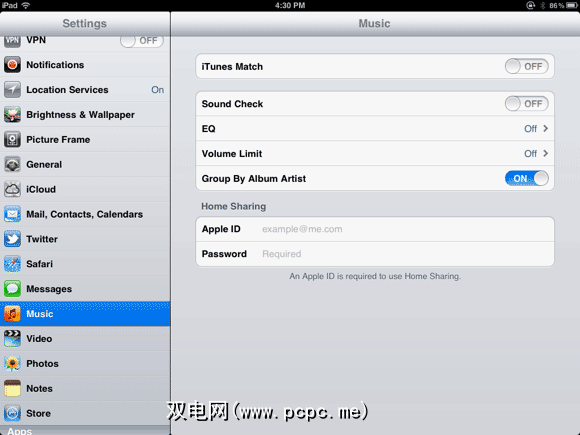Tap the Notes notepad icon

tap(12, 388)
